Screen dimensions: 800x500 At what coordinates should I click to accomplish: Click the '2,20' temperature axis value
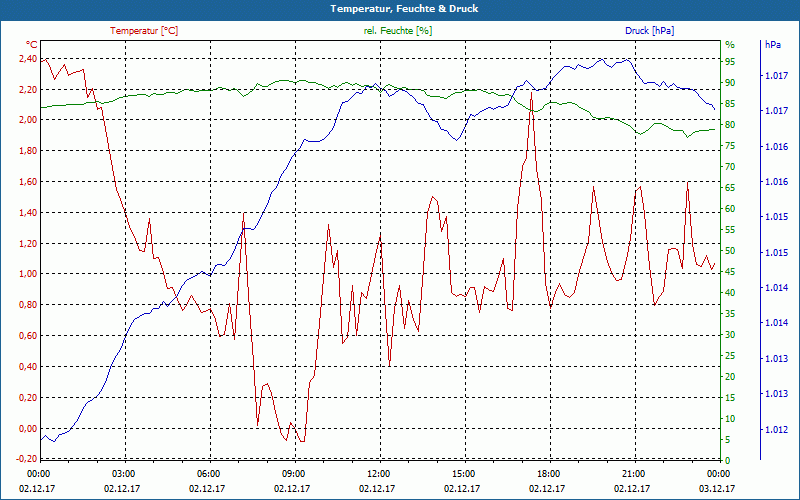point(28,89)
